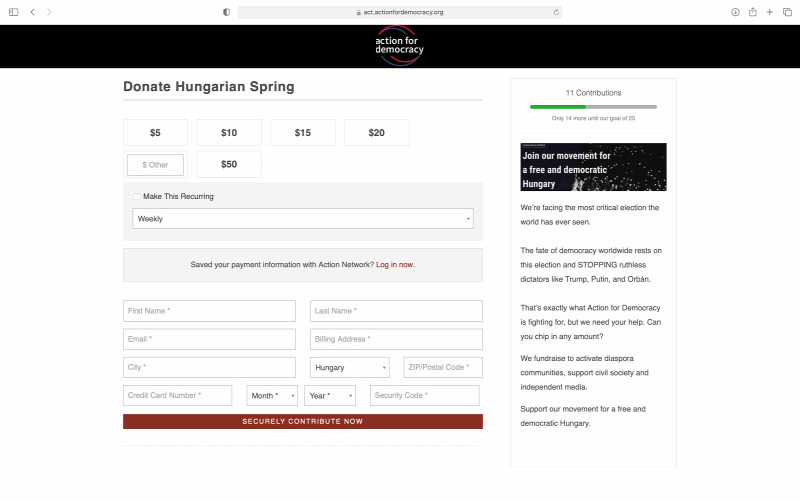This screenshot has width=800, height=501.
Task: Open the expiration Month dropdown
Action: (272, 395)
